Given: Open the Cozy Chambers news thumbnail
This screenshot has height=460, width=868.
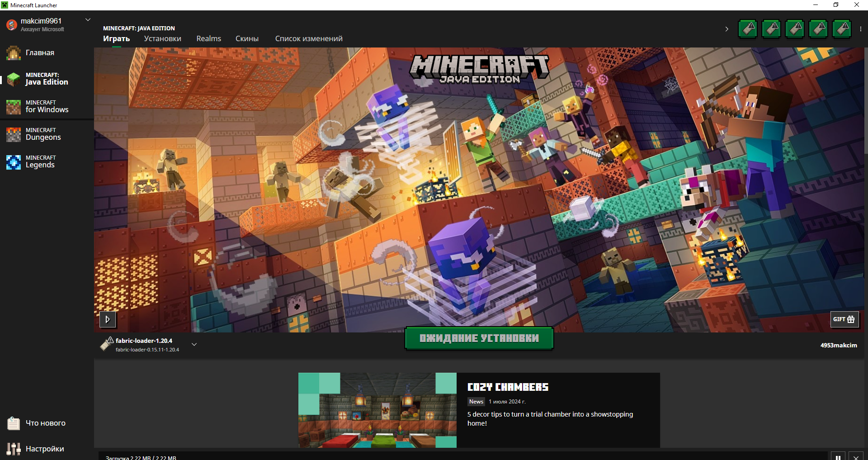Looking at the screenshot, I should click(377, 410).
